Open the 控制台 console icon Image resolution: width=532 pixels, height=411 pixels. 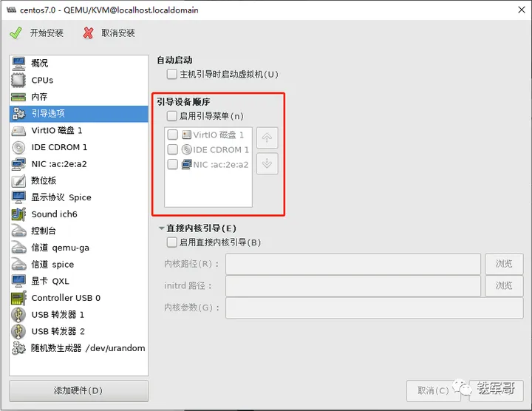click(18, 231)
